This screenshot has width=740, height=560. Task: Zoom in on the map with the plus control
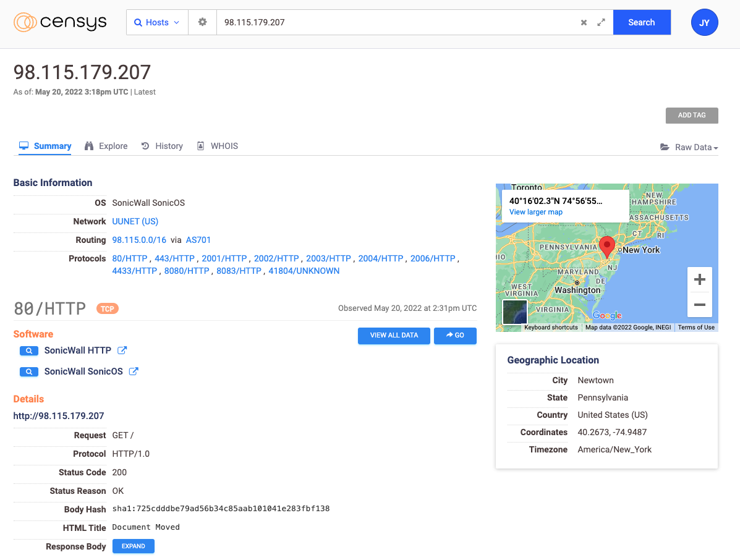[x=699, y=279]
